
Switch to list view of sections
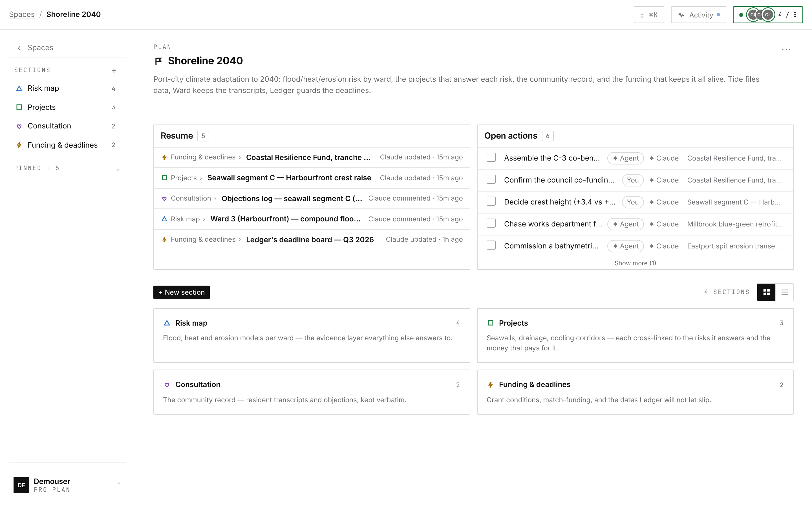click(784, 292)
